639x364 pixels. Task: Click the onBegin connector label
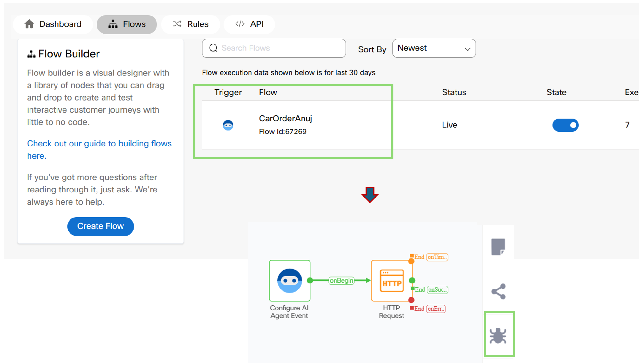pyautogui.click(x=341, y=281)
